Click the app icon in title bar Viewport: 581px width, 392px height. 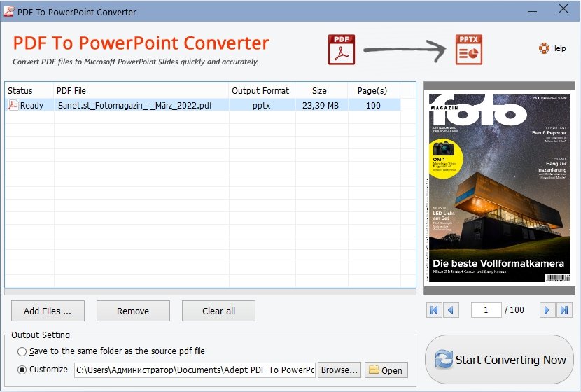(x=8, y=11)
